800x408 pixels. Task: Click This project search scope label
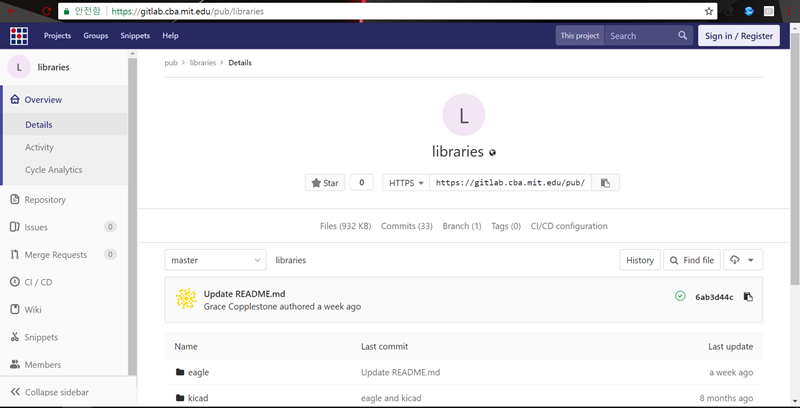(580, 36)
